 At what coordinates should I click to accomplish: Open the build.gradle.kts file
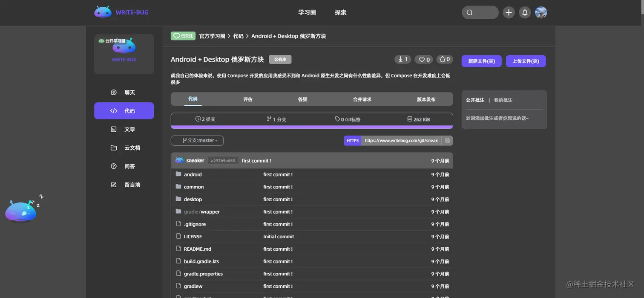201,261
